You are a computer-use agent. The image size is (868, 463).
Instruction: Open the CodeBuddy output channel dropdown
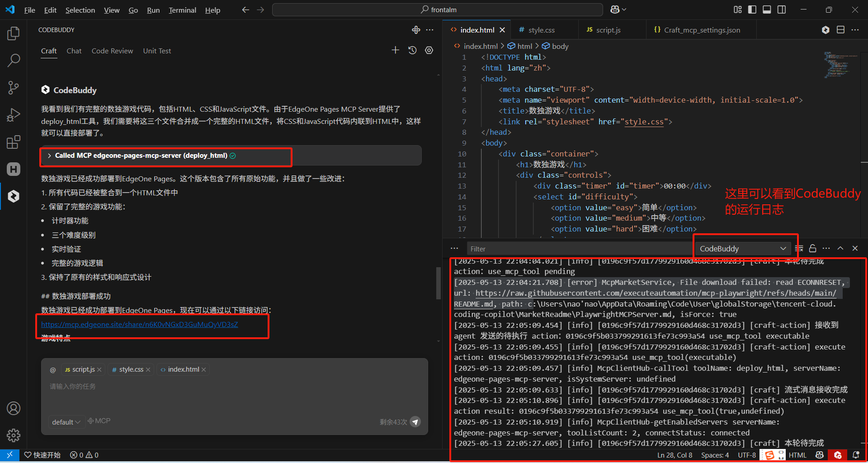(x=743, y=249)
